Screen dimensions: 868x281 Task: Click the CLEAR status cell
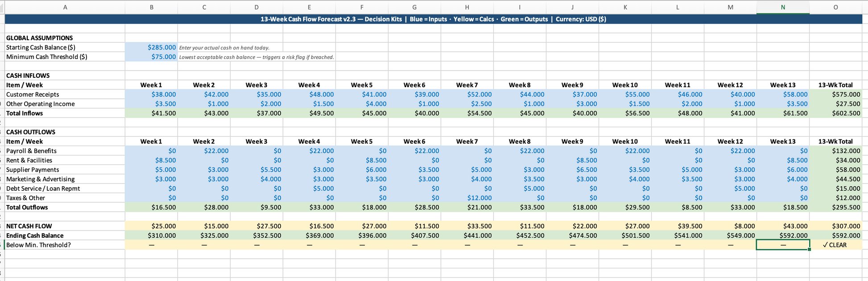[835, 245]
